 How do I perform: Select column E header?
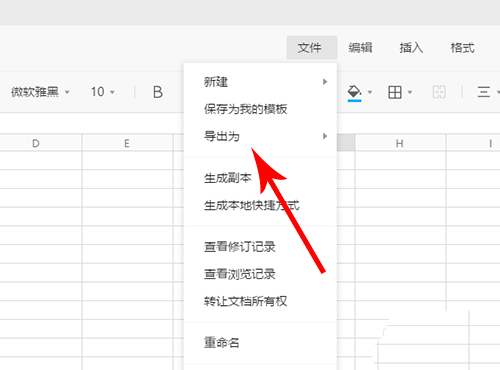(127, 143)
